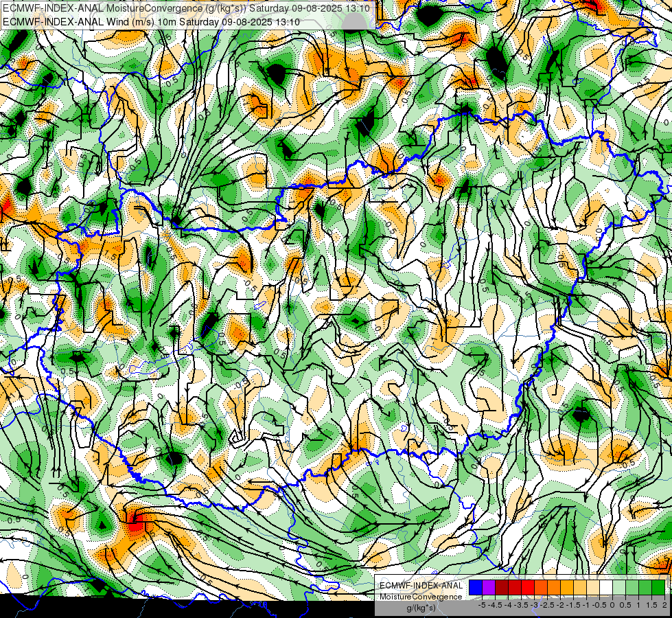Screen dimensions: 672x618
Task: Click the -1.5 legend scale value
Action: [573, 605]
